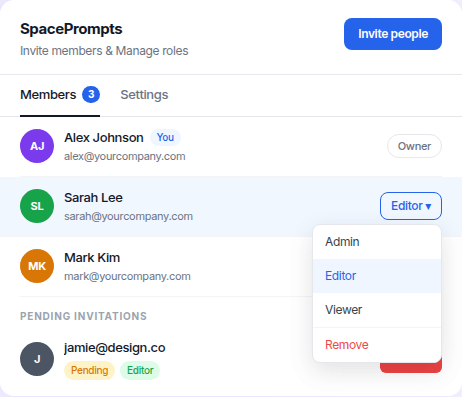Open Sarah Lee's Editor role dropdown
462x397 pixels.
click(x=411, y=206)
